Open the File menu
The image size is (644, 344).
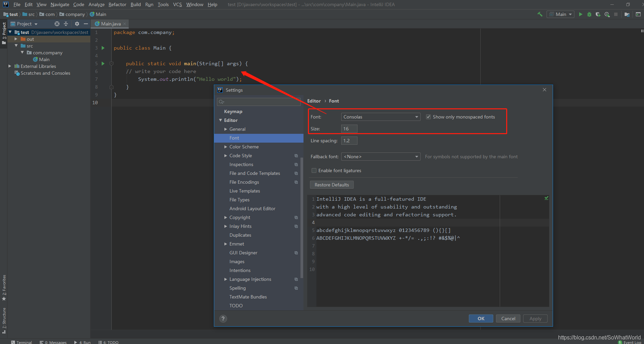pyautogui.click(x=17, y=4)
